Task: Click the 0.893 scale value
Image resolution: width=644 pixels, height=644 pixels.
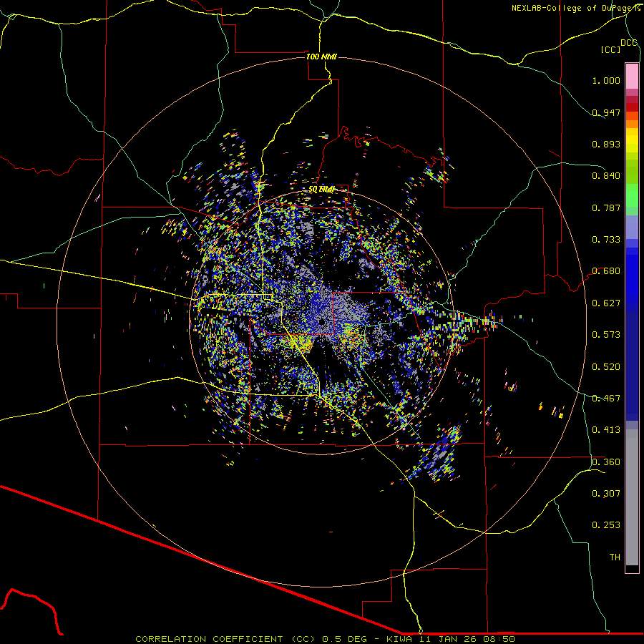Action: (x=606, y=144)
